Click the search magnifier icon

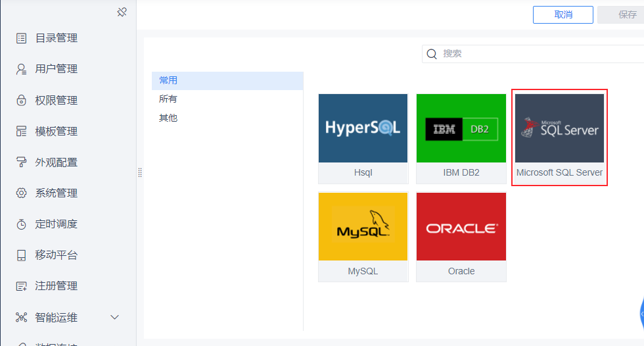432,54
